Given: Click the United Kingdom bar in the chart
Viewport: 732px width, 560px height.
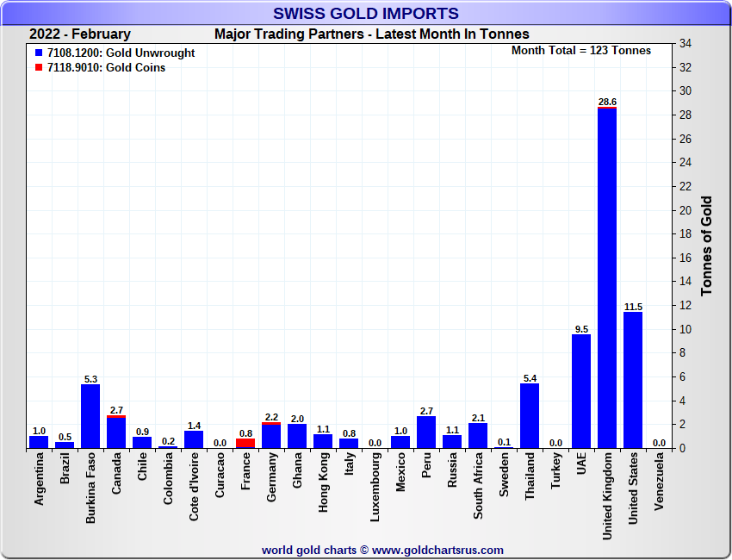Looking at the screenshot, I should 607,277.
